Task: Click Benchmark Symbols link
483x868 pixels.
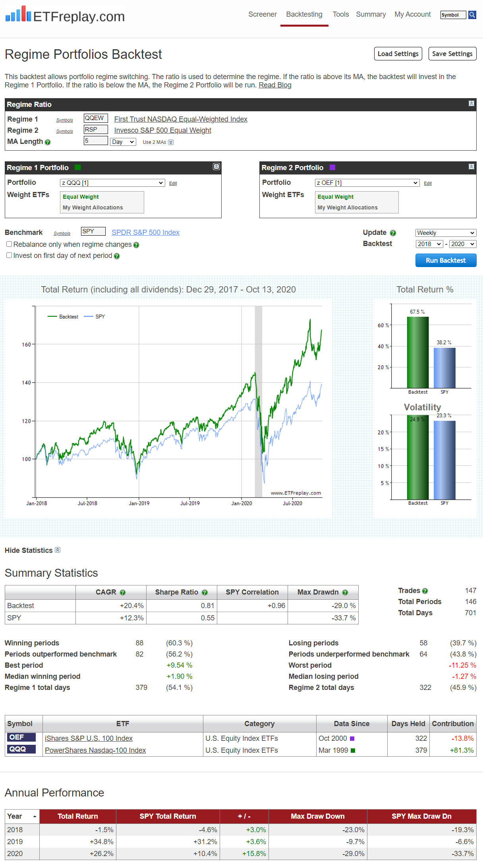Action: pyautogui.click(x=62, y=233)
